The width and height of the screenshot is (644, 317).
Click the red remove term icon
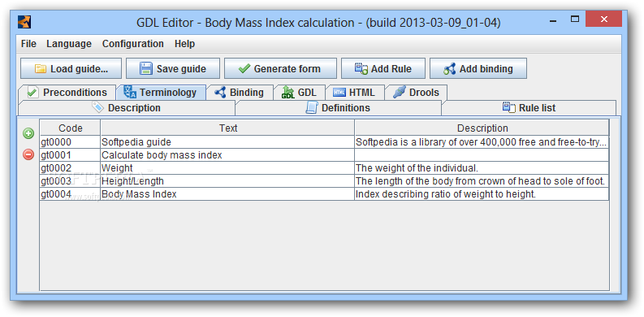coord(28,154)
